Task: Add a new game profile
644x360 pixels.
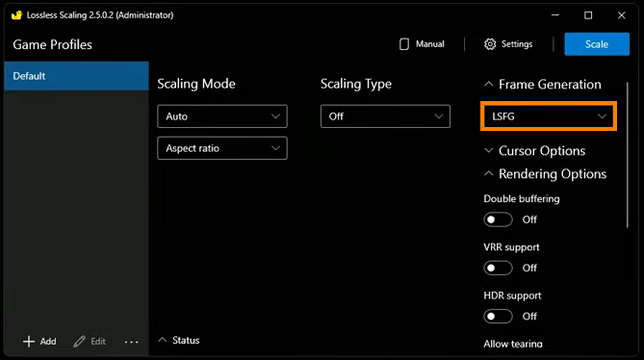Action: pos(39,342)
